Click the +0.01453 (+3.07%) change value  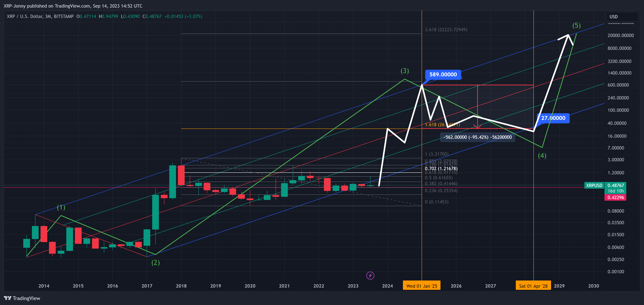pos(183,17)
